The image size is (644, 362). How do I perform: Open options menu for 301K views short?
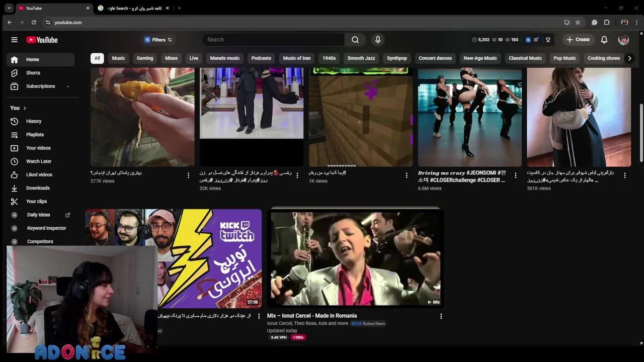(624, 175)
